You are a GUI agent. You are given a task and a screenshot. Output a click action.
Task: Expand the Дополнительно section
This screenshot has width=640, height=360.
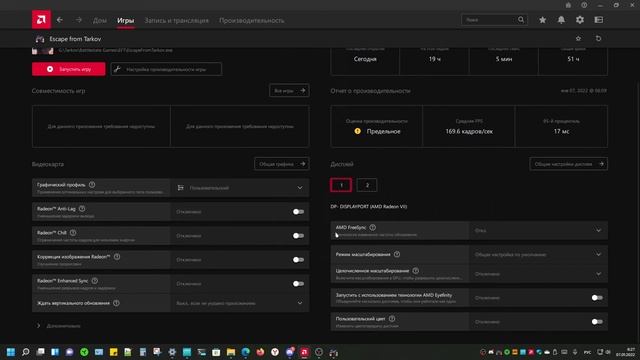[x=59, y=326]
